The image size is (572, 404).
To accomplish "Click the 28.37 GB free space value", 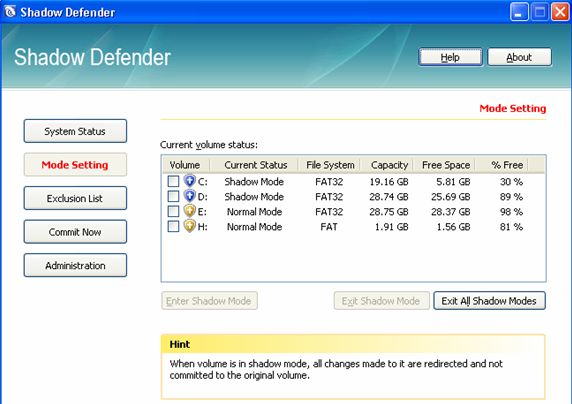I will coord(451,212).
